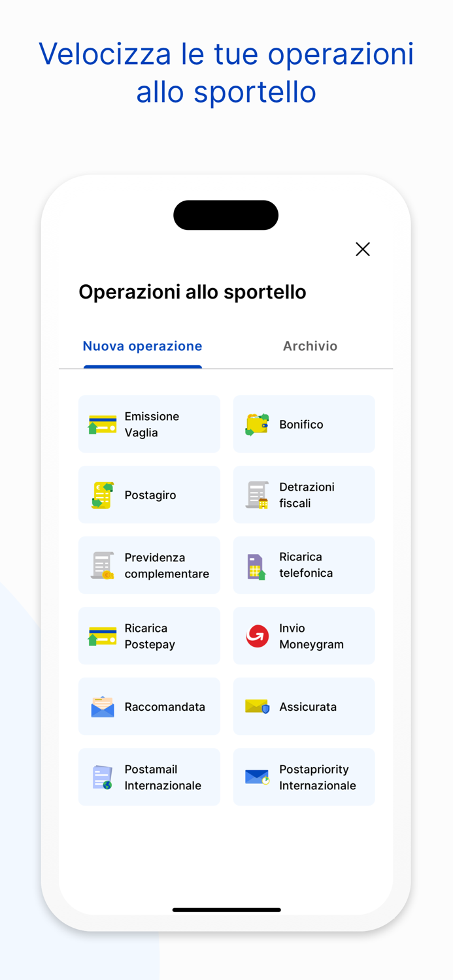Viewport: 453px width, 980px height.
Task: Tap the Bonifico wallet icon
Action: point(256,424)
